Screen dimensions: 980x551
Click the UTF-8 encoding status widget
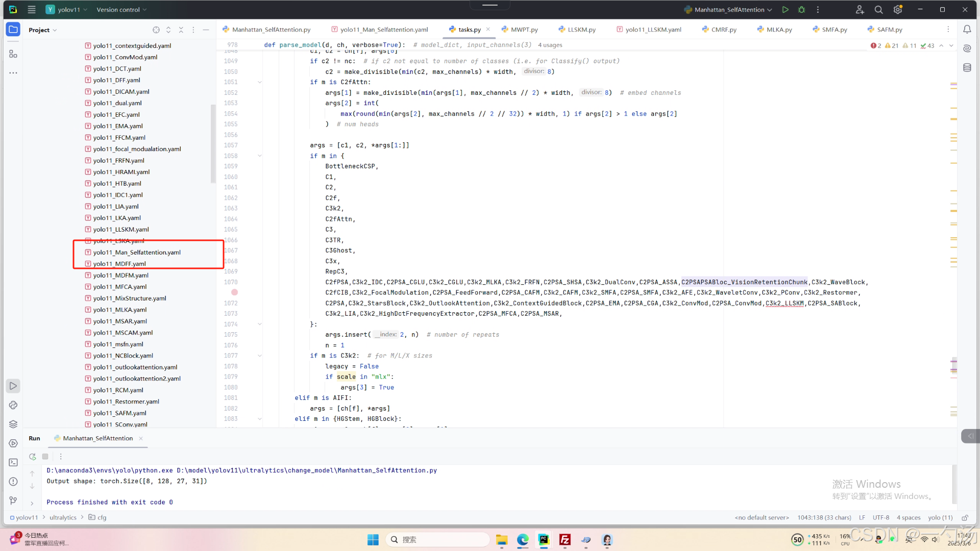(880, 517)
